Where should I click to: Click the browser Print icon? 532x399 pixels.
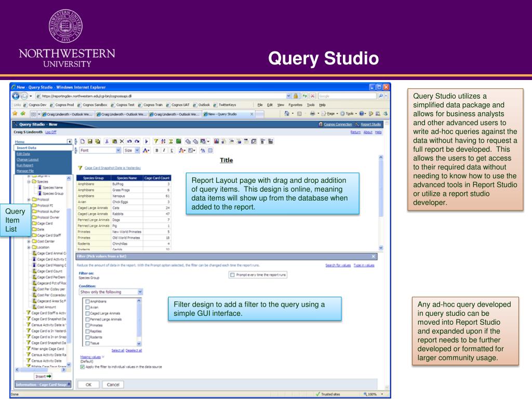point(312,114)
